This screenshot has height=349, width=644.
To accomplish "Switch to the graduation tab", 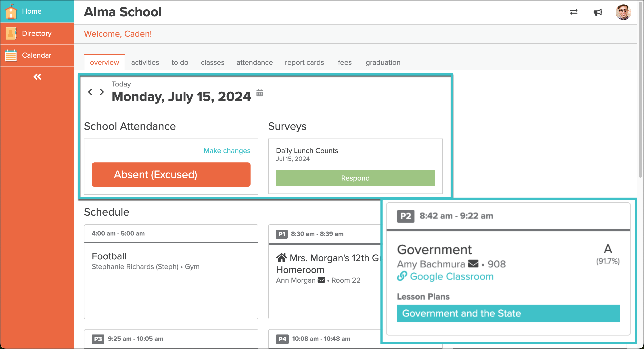I will point(383,62).
